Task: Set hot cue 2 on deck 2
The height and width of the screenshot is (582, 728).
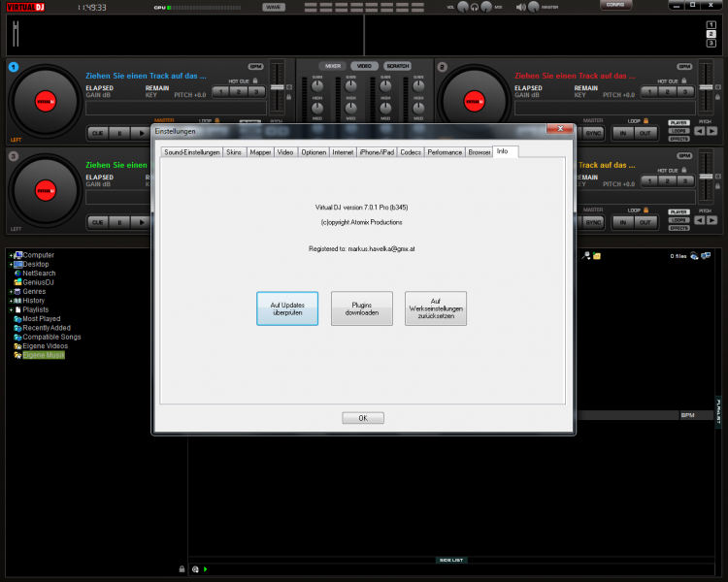Action: coord(667,91)
